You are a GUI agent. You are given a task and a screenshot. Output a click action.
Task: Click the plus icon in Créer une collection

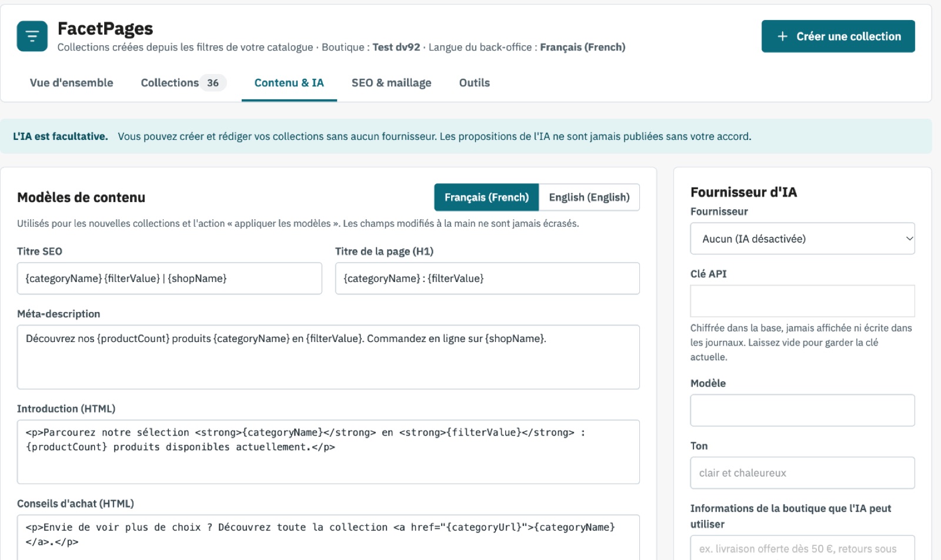click(782, 36)
